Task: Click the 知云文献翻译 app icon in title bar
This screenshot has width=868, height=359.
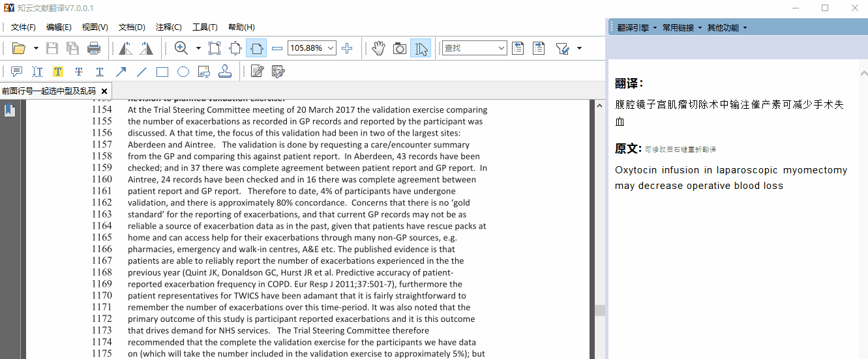Action: click(9, 8)
